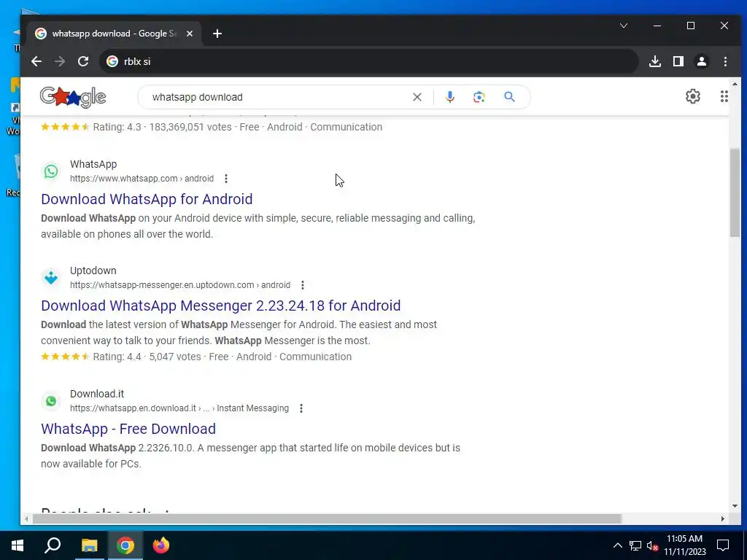Image resolution: width=747 pixels, height=560 pixels.
Task: Open the Windows Start menu
Action: click(18, 545)
